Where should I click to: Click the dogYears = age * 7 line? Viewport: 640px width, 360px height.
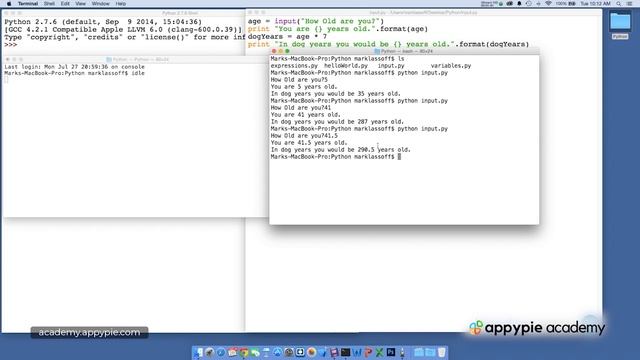[x=287, y=37]
